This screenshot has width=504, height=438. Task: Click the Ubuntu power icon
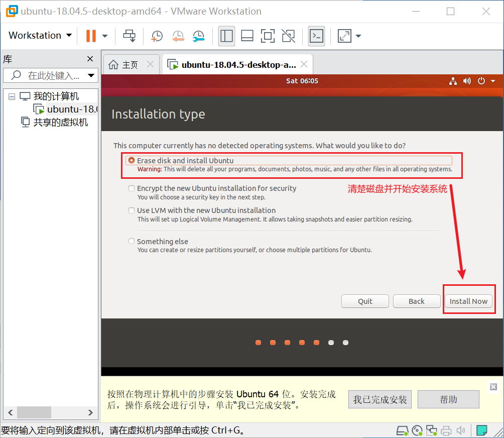[x=481, y=81]
